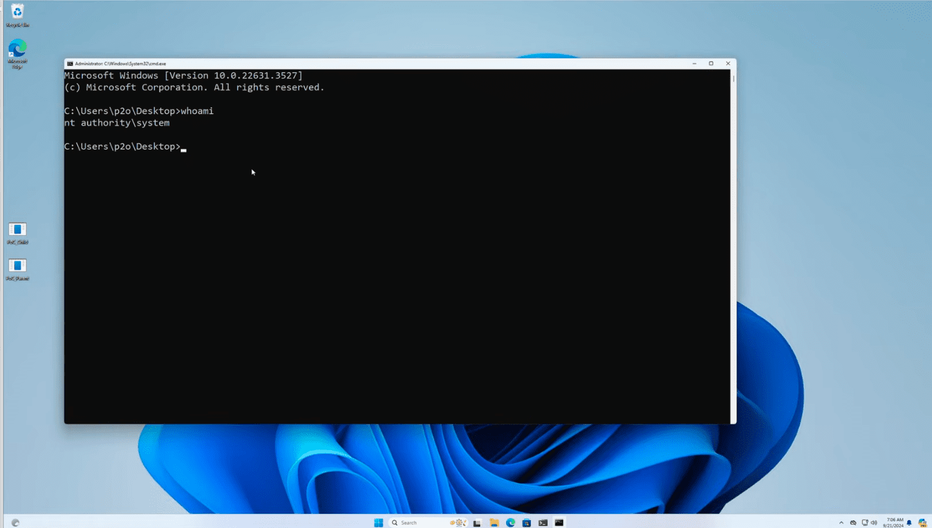This screenshot has height=528, width=932.
Task: Close the Command Prompt window
Action: tap(728, 64)
